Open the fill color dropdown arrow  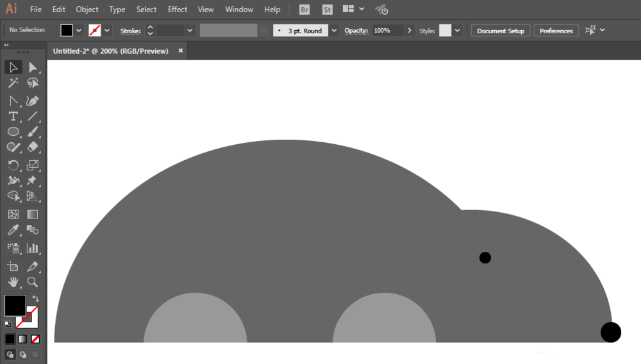click(79, 30)
